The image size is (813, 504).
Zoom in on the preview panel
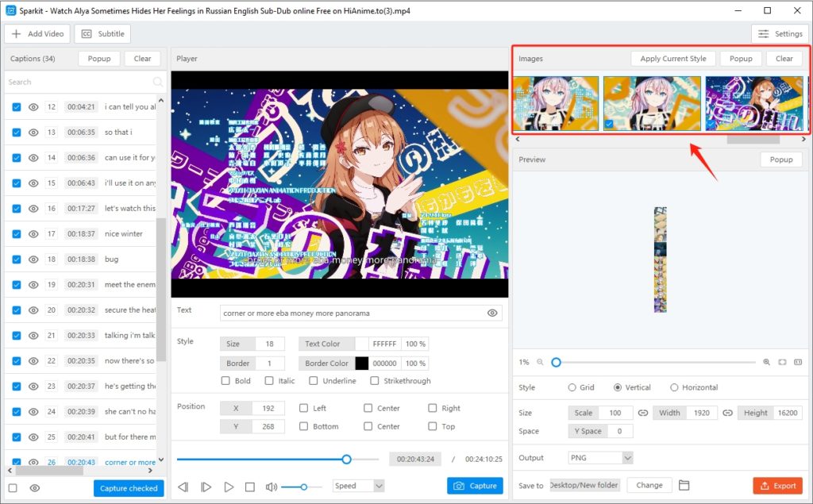(x=766, y=362)
